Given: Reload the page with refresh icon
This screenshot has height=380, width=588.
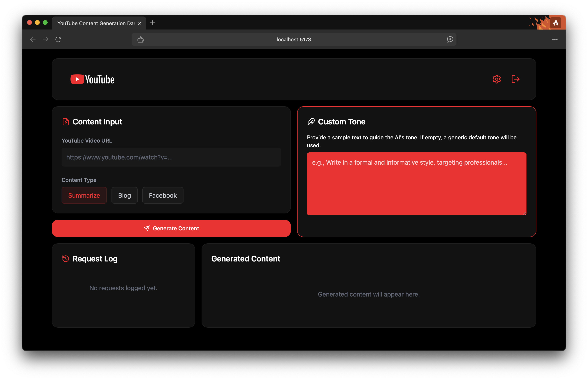Looking at the screenshot, I should click(x=58, y=39).
